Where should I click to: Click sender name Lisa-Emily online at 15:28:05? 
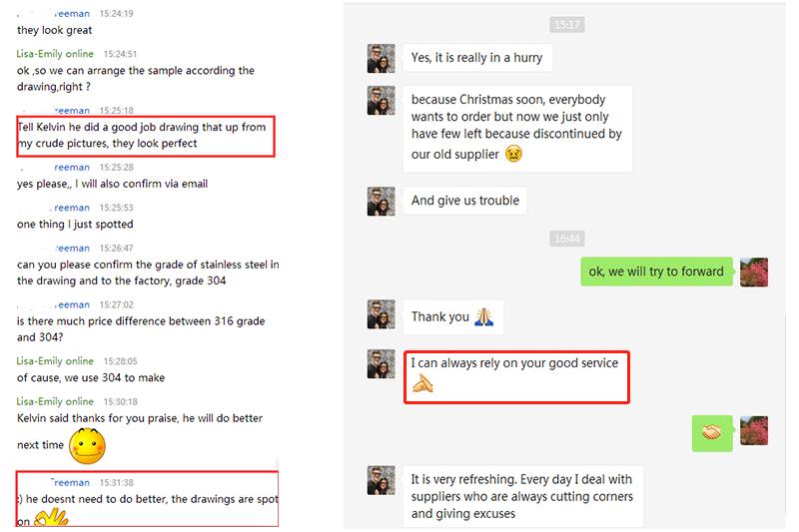point(55,361)
